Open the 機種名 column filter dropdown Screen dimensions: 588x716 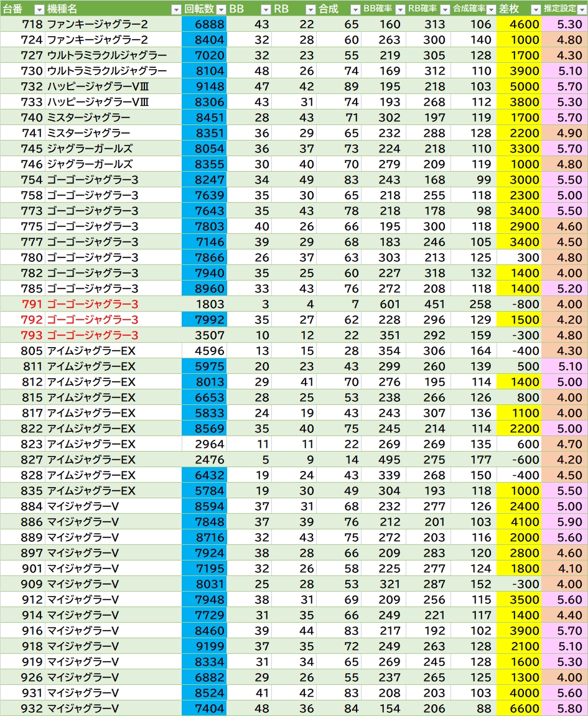click(176, 9)
